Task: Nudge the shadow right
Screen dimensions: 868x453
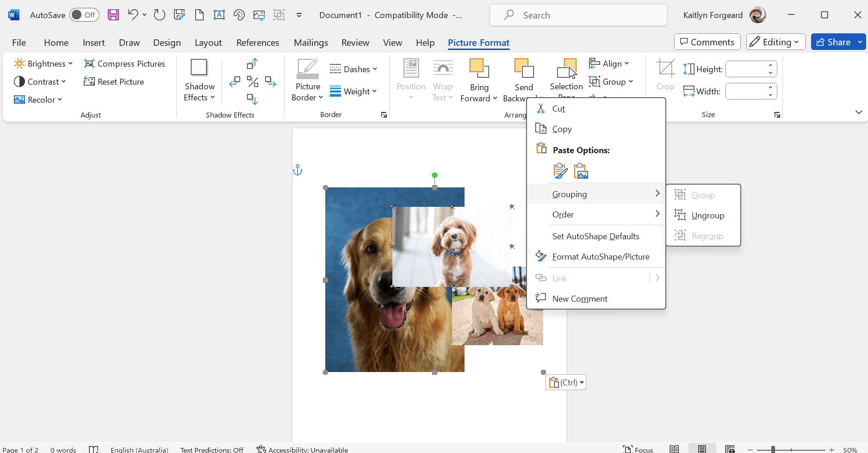Action: pyautogui.click(x=271, y=82)
